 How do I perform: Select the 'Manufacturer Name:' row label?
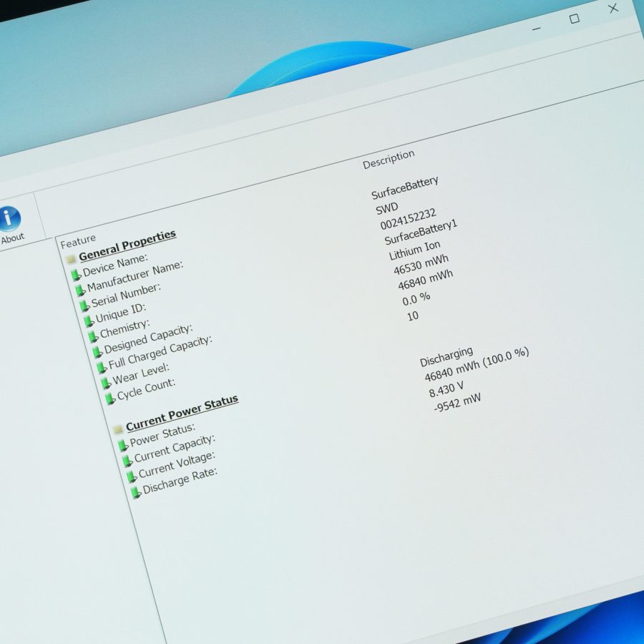(x=135, y=275)
